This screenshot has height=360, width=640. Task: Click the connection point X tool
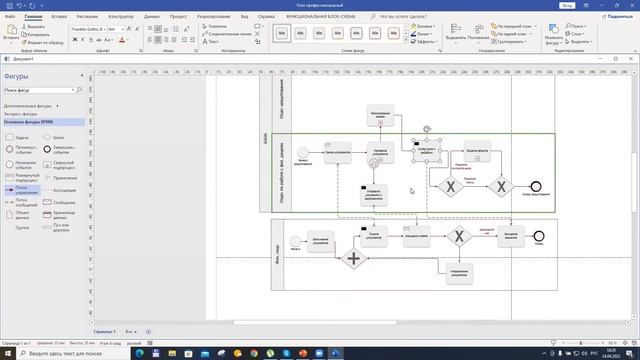pyautogui.click(x=258, y=34)
